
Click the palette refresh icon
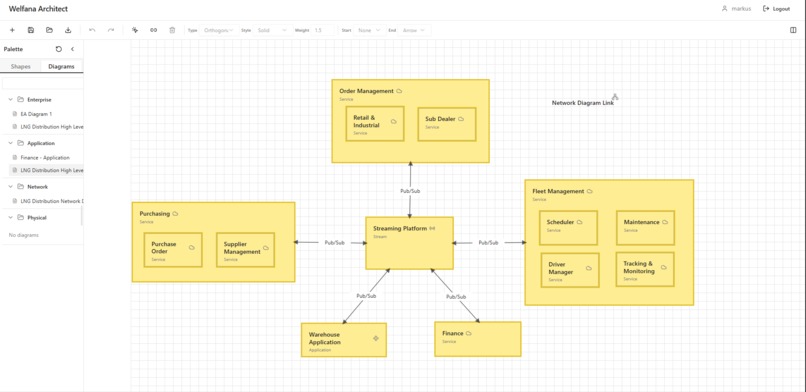[59, 49]
